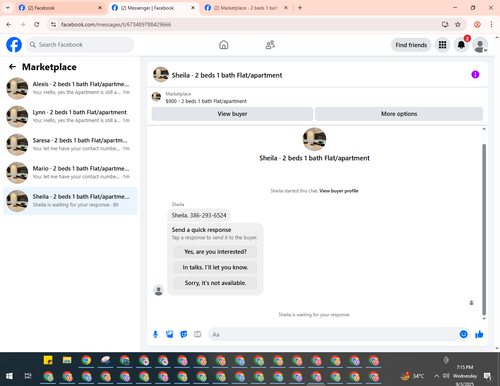This screenshot has height=386, width=500.
Task: Close the (2) Facebook tab
Action: pos(100,8)
